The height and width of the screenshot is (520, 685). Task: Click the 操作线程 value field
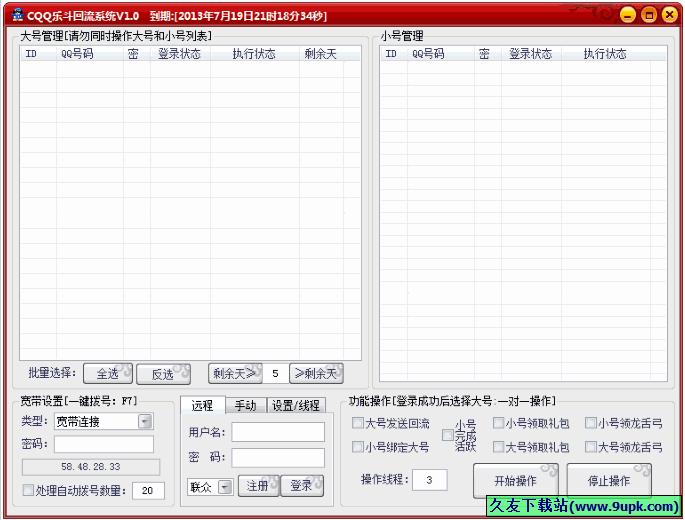click(429, 480)
